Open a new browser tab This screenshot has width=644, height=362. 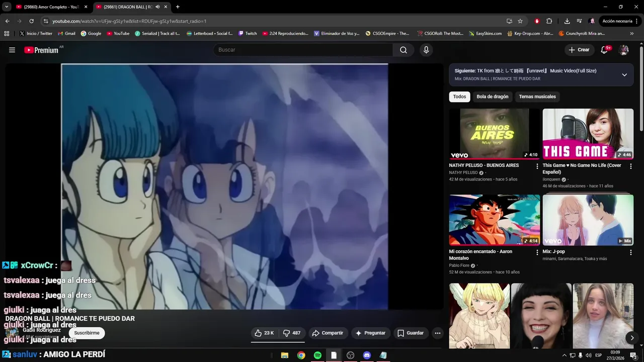pyautogui.click(x=178, y=7)
